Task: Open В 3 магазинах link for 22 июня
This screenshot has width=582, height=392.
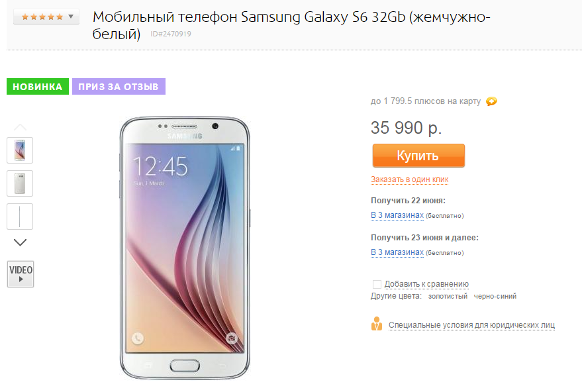Action: tap(397, 215)
